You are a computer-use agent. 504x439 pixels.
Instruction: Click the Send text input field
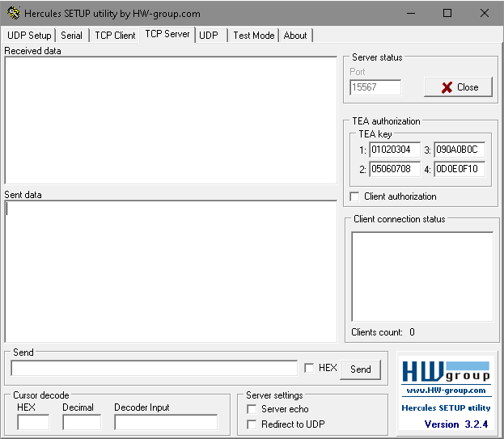click(x=154, y=369)
